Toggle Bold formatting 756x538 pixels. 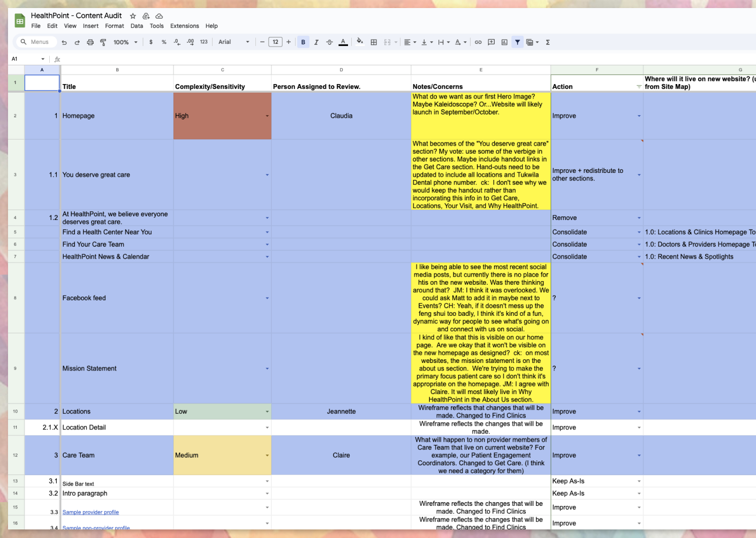pyautogui.click(x=303, y=42)
